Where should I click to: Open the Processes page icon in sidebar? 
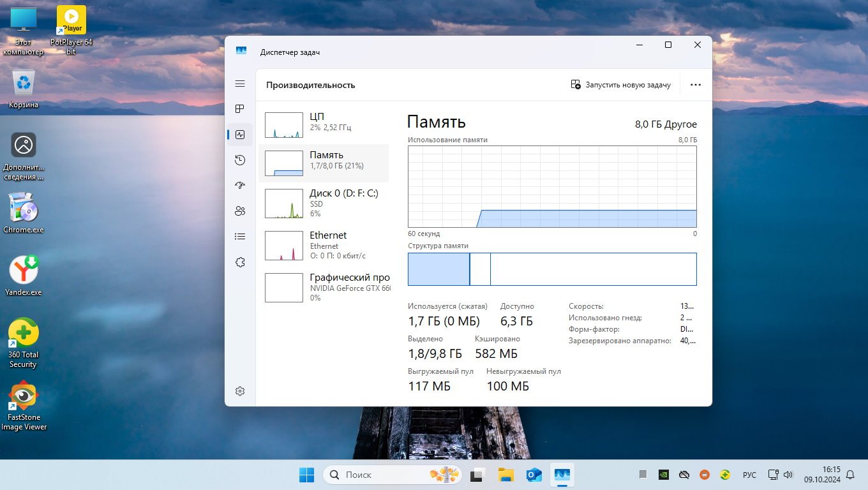pyautogui.click(x=240, y=109)
